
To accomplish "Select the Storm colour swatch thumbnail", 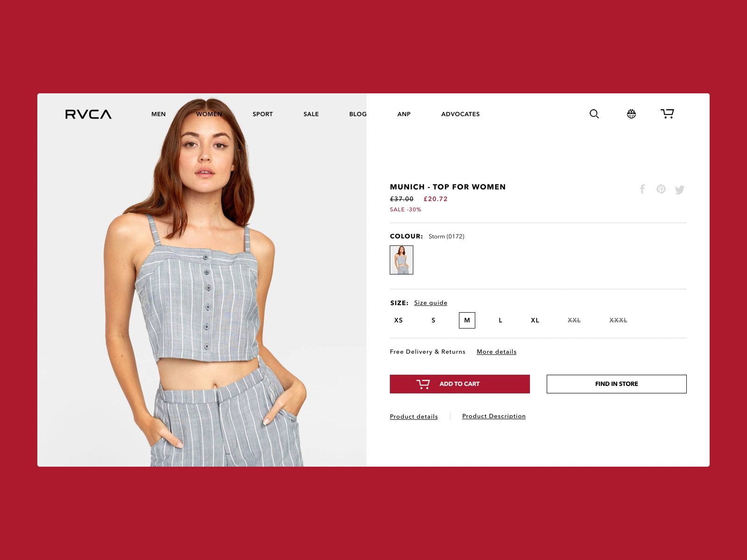I will coord(402,260).
